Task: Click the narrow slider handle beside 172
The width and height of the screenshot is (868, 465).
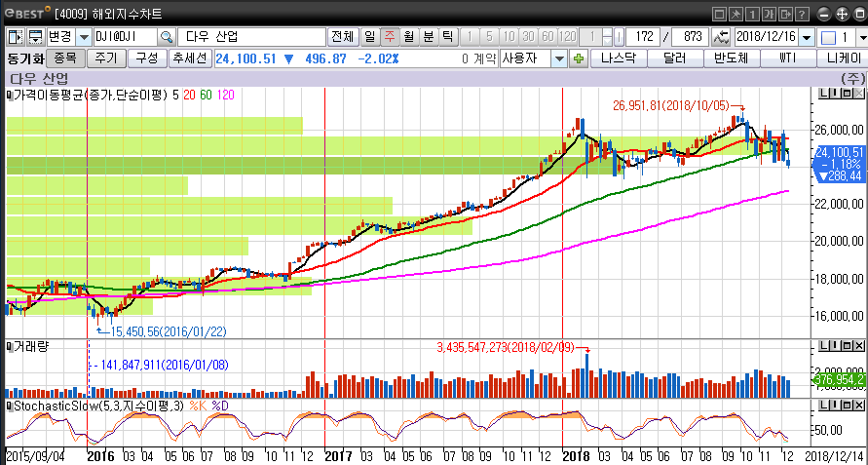Action: point(618,36)
